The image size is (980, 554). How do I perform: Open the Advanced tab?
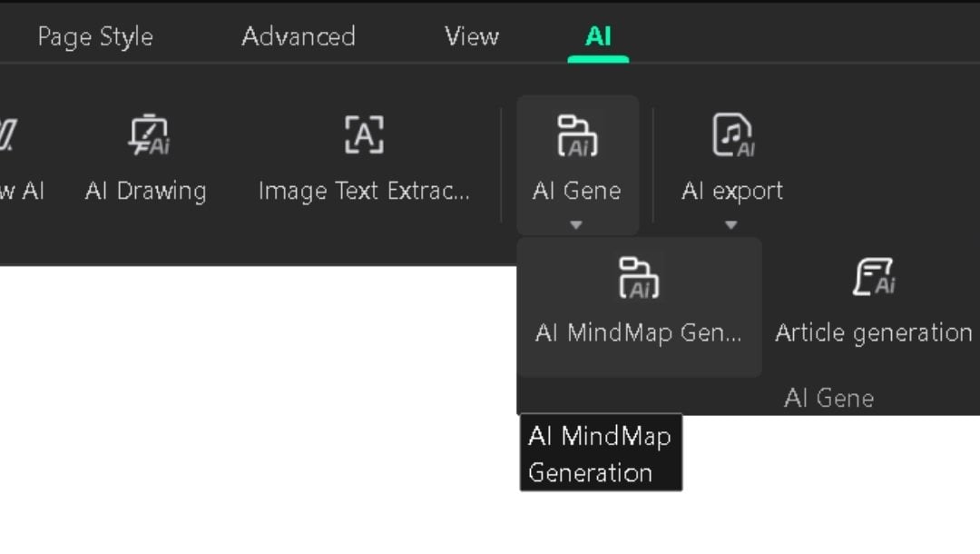click(298, 36)
